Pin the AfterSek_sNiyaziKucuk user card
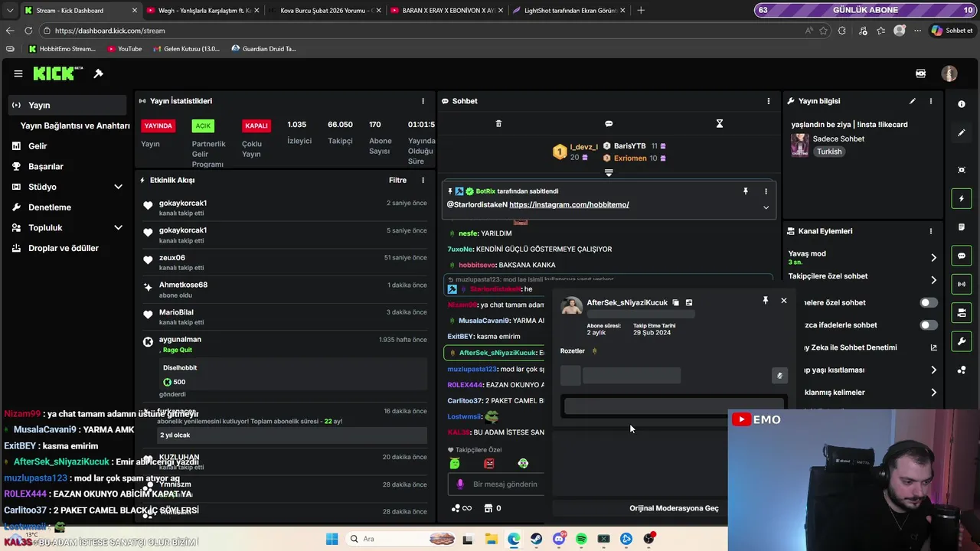 coord(765,301)
